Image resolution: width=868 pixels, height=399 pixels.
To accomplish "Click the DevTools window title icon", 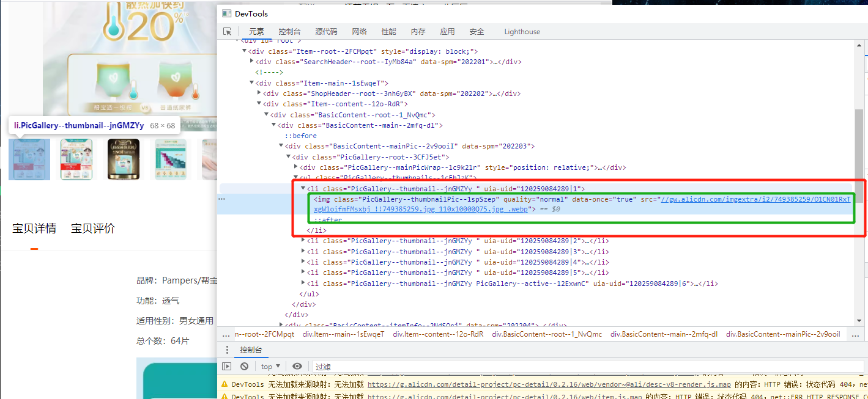I will click(226, 13).
